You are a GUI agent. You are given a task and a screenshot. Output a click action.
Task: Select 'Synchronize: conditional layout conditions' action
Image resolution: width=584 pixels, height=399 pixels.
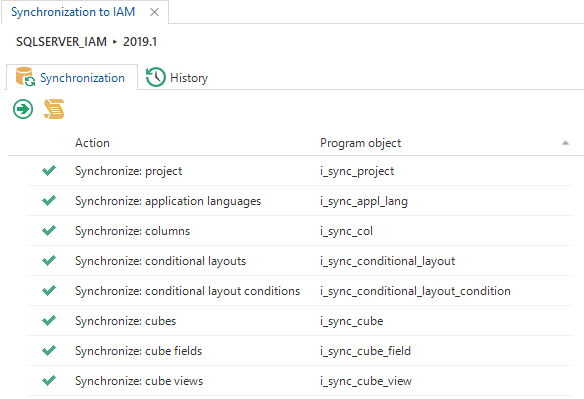[x=187, y=291]
